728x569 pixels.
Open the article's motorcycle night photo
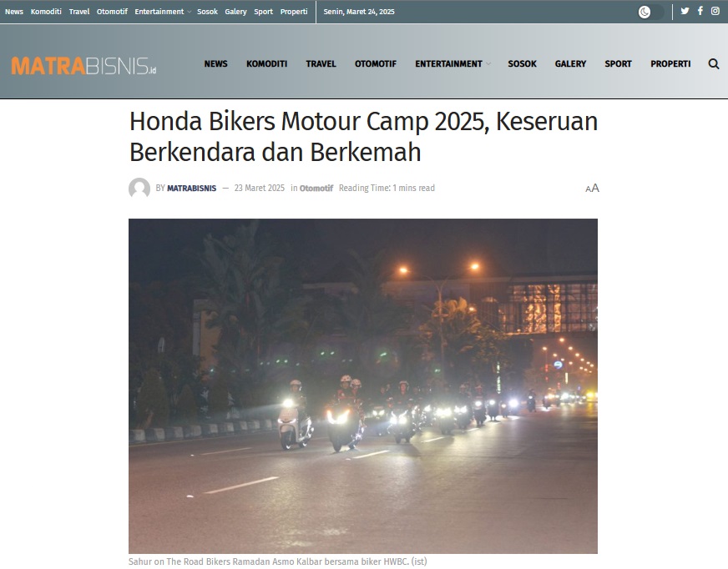[363, 386]
